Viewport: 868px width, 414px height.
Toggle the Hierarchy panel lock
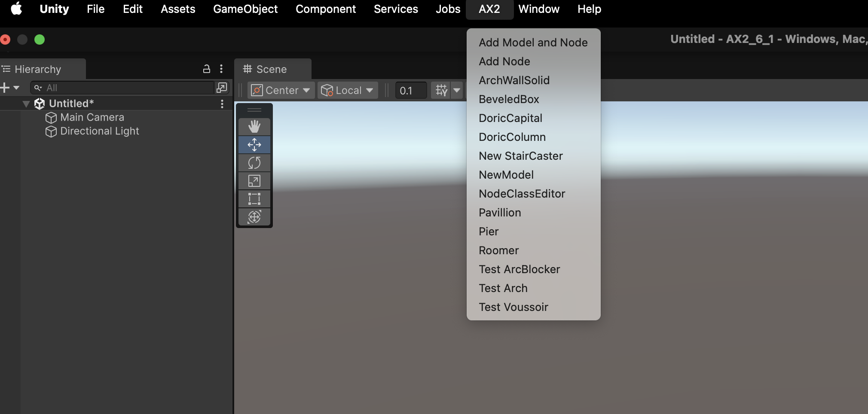(207, 69)
